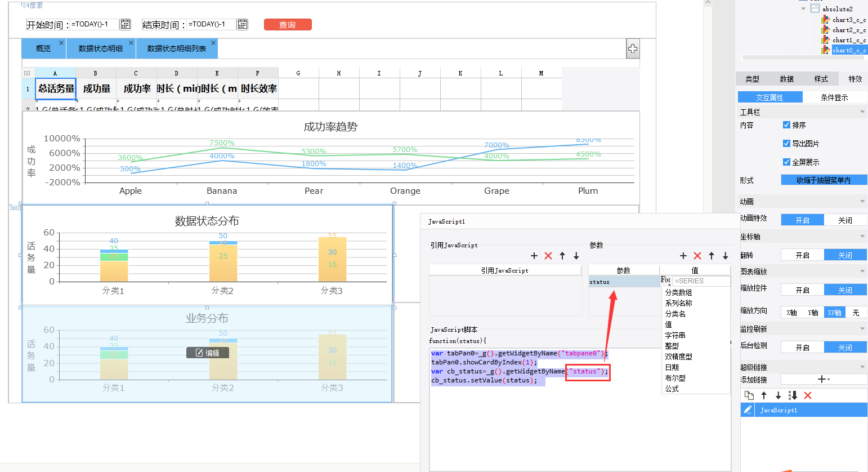Move hyperlink JavaScript1 down
Viewport: 868px width, 472px height.
[x=778, y=395]
